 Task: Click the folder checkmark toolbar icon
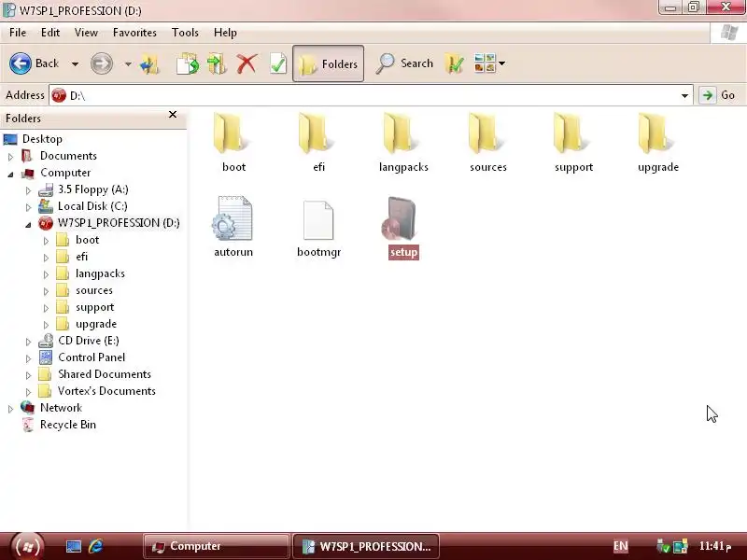[455, 63]
